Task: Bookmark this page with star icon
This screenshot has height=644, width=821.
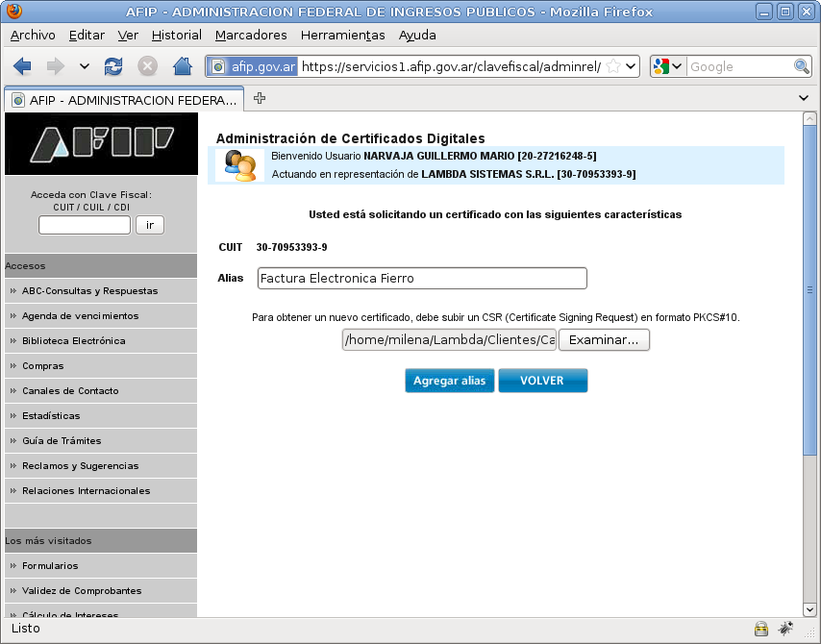Action: 613,66
